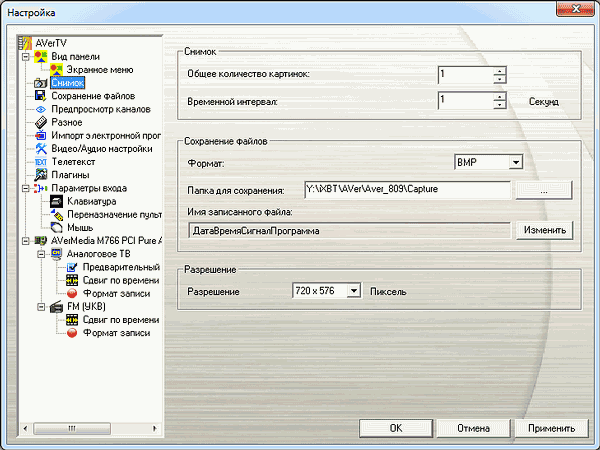Decrease Общее количество картинок value
This screenshot has width=600, height=450.
(x=500, y=79)
